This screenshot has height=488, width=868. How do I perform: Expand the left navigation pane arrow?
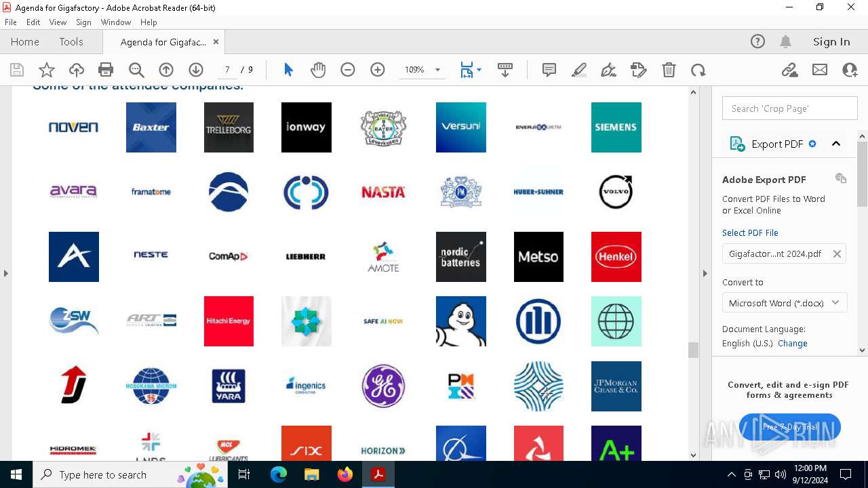point(6,273)
